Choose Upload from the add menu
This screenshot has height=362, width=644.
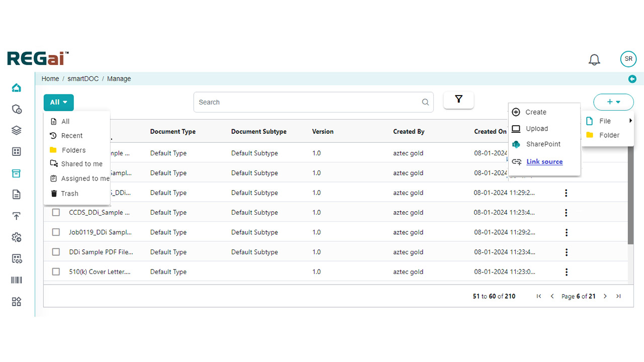[x=536, y=129]
